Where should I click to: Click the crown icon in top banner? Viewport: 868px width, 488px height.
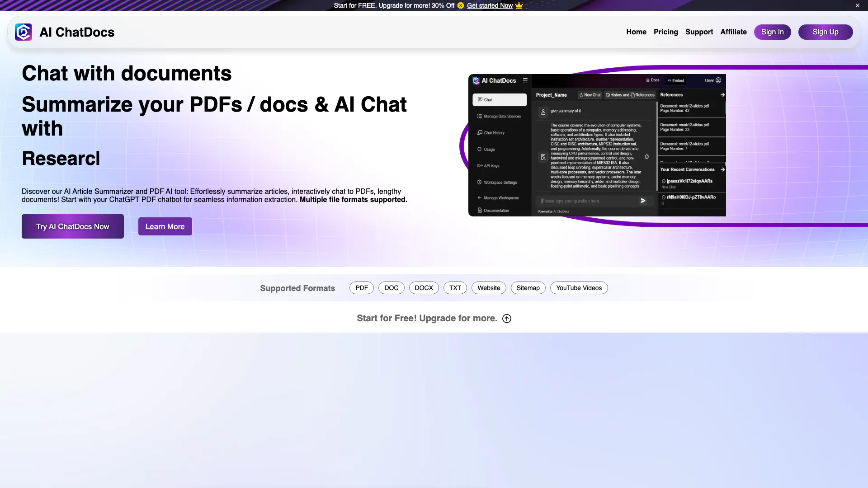coord(519,5)
